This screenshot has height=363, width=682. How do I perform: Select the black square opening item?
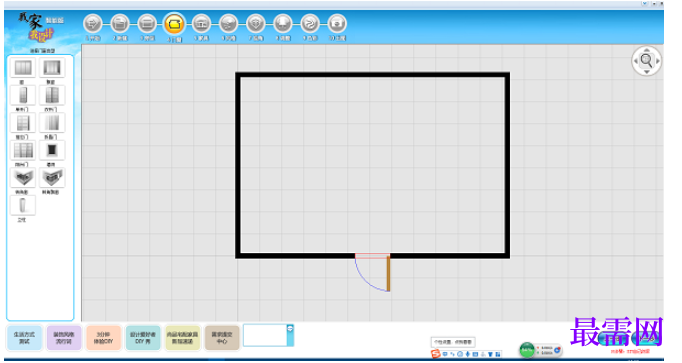(52, 150)
